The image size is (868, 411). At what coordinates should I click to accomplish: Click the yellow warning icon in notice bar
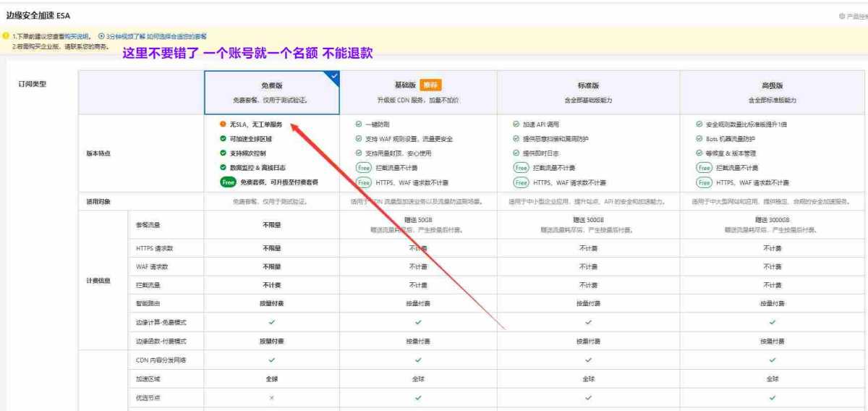coord(6,36)
